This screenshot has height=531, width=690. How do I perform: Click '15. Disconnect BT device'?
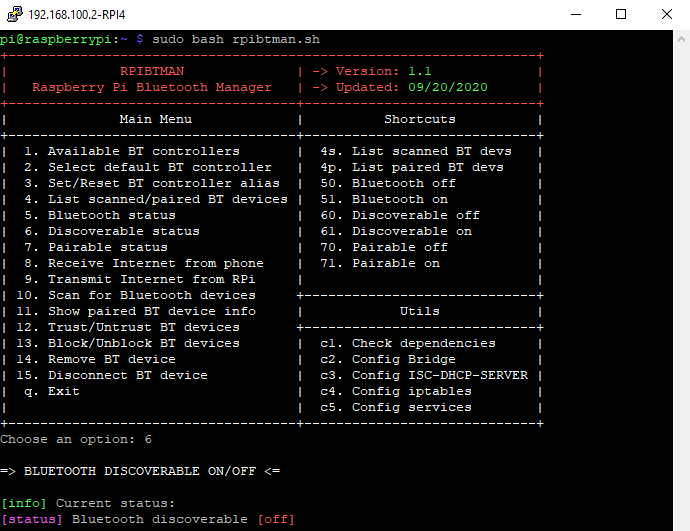point(112,375)
